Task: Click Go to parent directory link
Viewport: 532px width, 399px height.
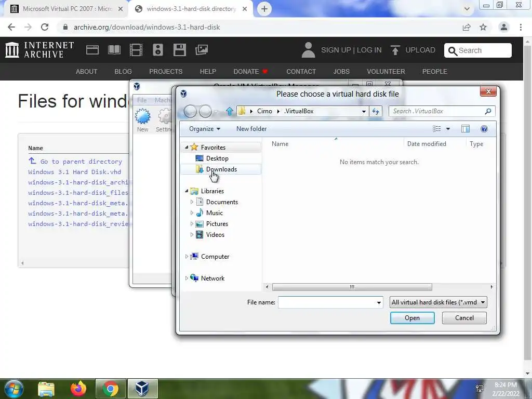Action: [x=81, y=162]
